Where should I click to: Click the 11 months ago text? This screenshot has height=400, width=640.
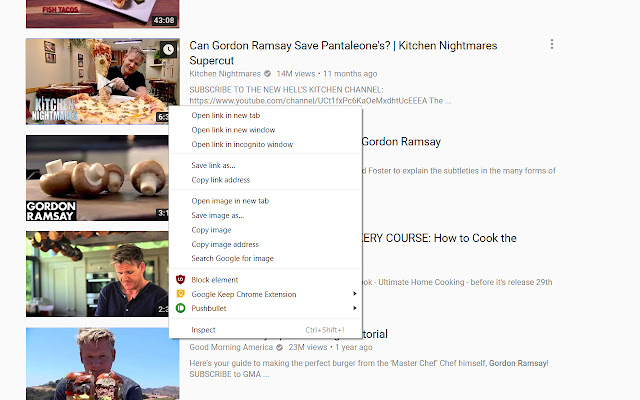pos(350,74)
